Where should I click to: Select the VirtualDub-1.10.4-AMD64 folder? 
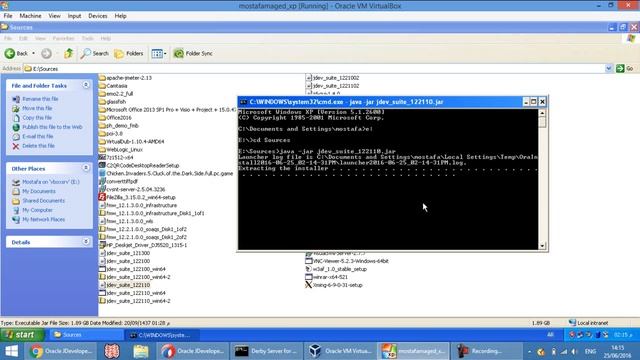pos(131,142)
